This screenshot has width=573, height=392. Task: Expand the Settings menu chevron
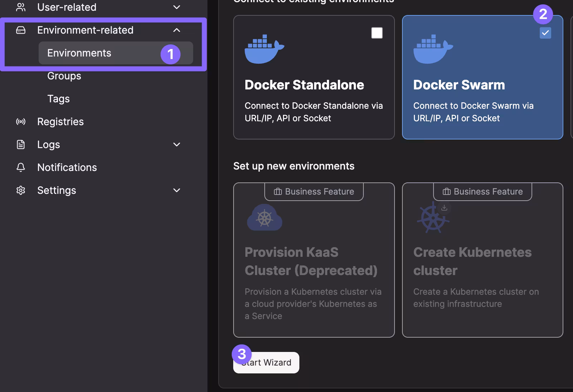177,190
